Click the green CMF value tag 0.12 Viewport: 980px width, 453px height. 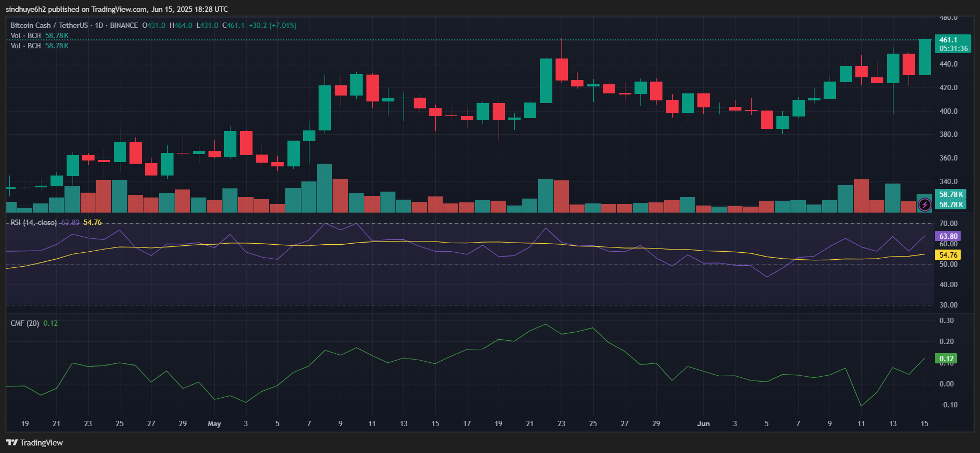coord(946,359)
